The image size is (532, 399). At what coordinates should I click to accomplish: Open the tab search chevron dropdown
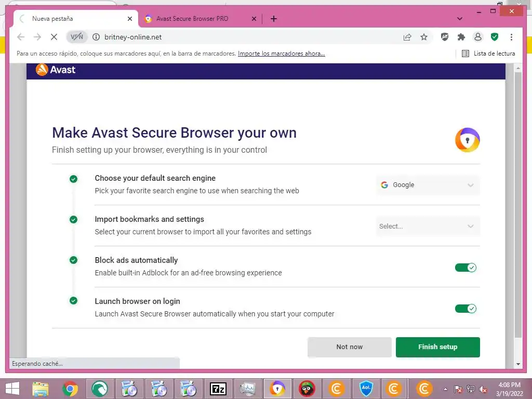point(460,19)
